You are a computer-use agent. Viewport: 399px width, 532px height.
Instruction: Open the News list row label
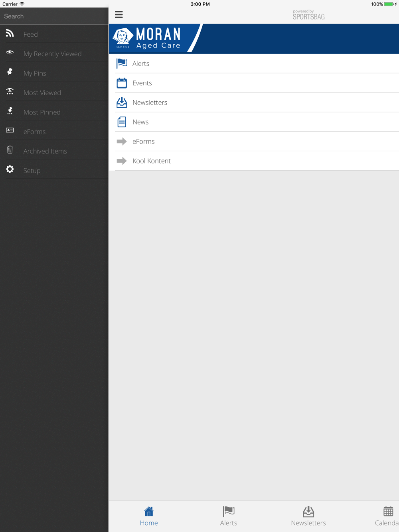[140, 122]
